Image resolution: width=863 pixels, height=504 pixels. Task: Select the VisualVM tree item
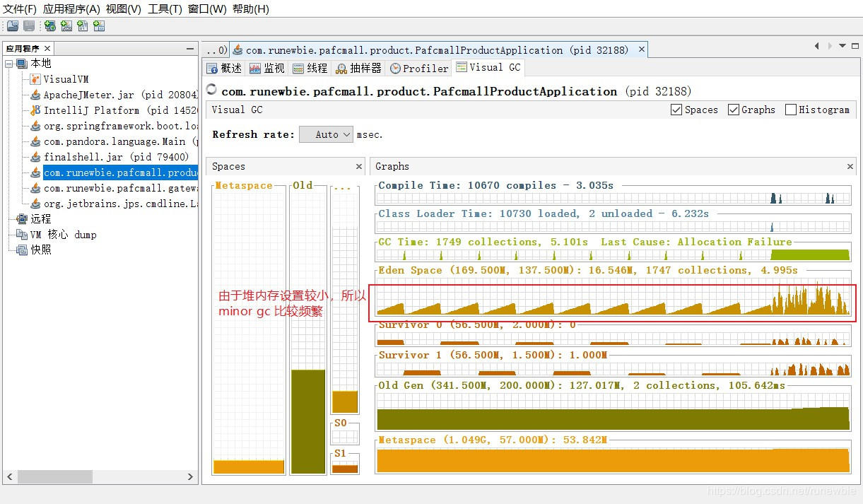(x=66, y=79)
